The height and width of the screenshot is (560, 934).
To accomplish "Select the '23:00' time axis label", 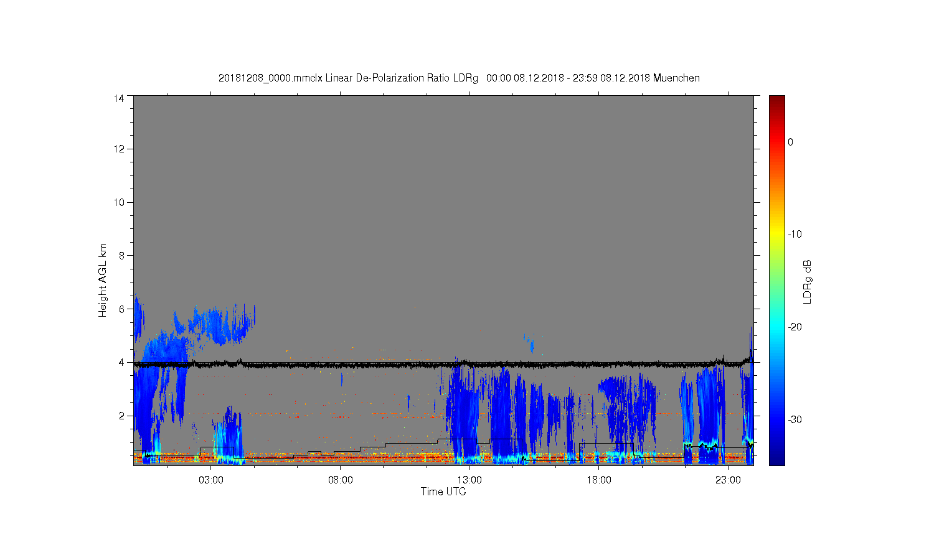I will [728, 480].
